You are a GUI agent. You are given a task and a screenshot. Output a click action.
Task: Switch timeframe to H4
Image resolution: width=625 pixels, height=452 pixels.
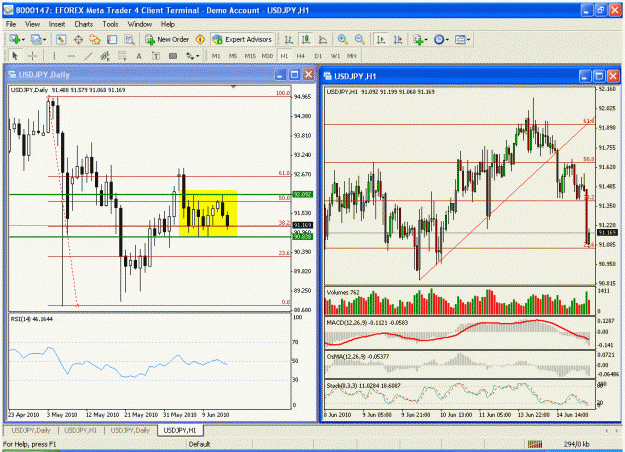(301, 56)
